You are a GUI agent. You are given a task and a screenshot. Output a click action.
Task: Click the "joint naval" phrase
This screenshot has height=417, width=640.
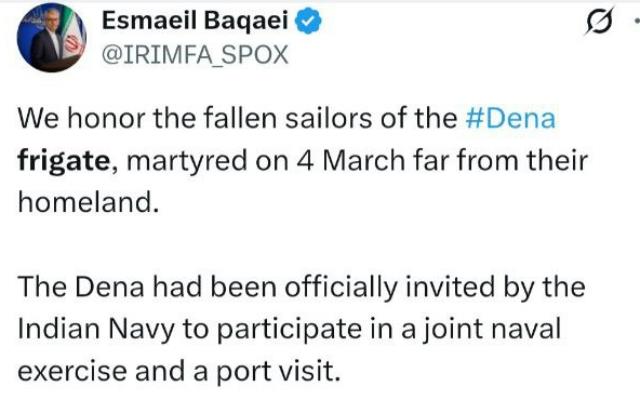(x=495, y=328)
